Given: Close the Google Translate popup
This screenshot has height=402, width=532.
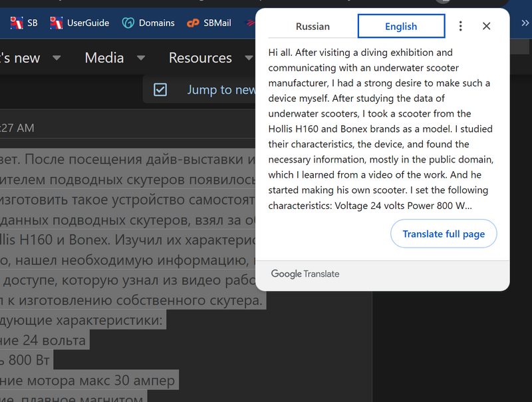Looking at the screenshot, I should tap(487, 26).
